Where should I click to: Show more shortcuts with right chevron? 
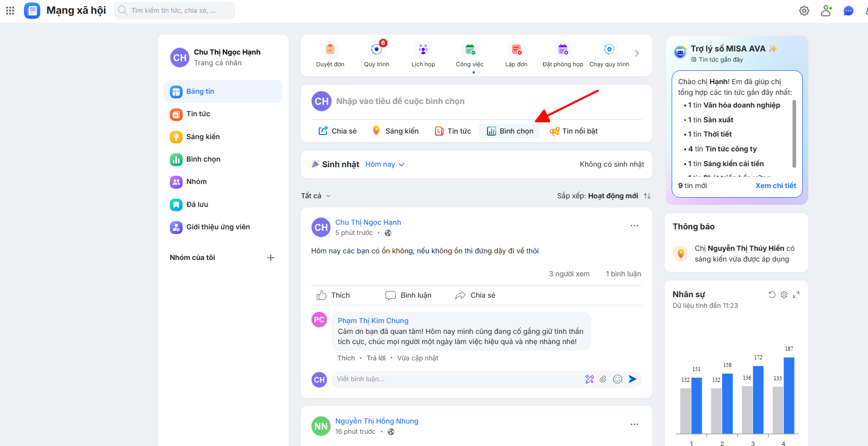(636, 54)
